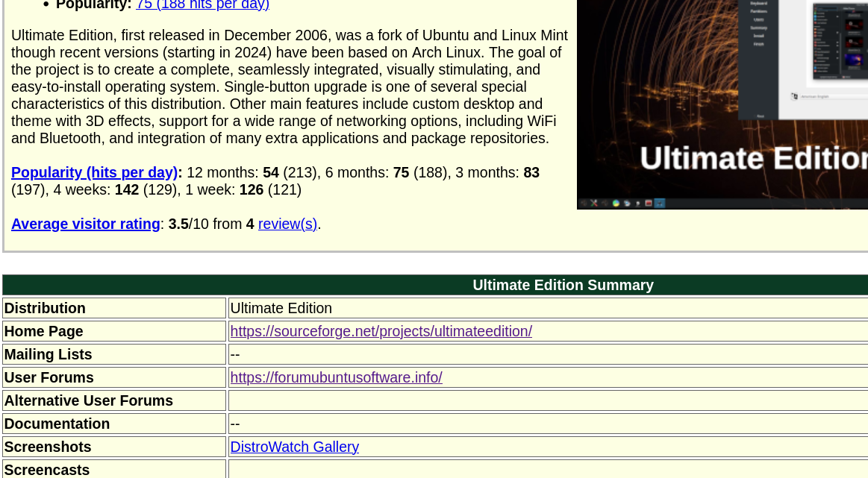Switch to the Partitions installer step

758,11
